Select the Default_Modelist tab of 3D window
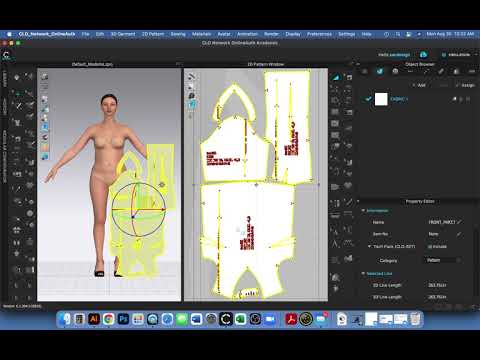This screenshot has width=480, height=360. [x=93, y=64]
